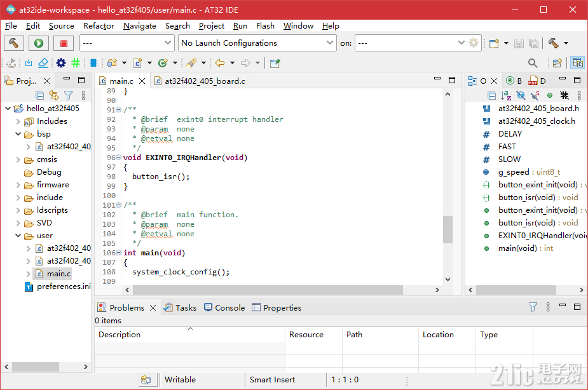Screen dimensions: 588x390
Task: Click the Open Perspective toolbar icon
Action: tap(557, 63)
